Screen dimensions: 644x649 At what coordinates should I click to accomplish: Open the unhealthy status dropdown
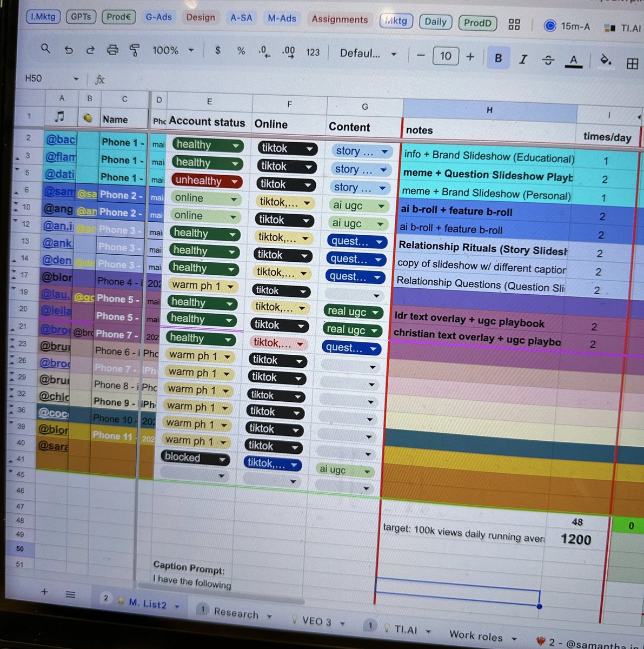[x=207, y=180]
